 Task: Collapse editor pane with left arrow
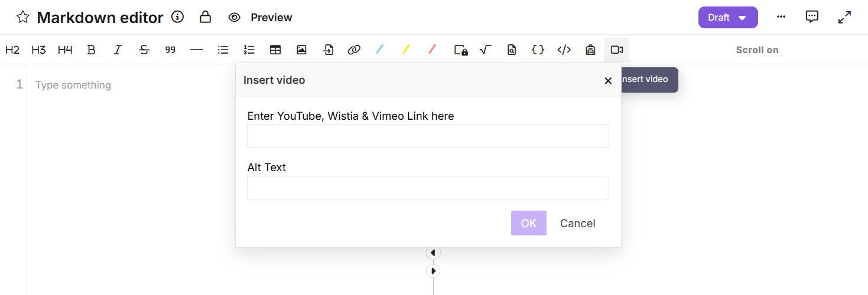pos(433,253)
